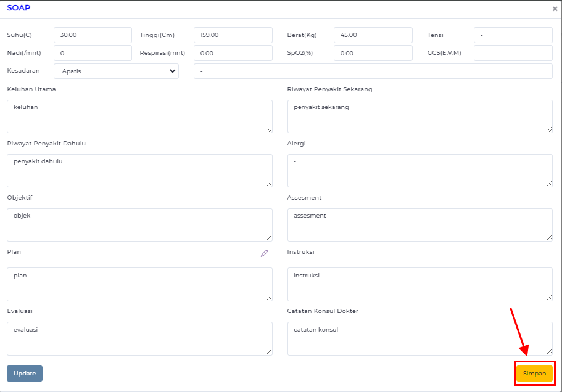Viewport: 562px width, 392px height.
Task: Edit the Catatan Konsul Dokter textarea
Action: click(x=419, y=338)
